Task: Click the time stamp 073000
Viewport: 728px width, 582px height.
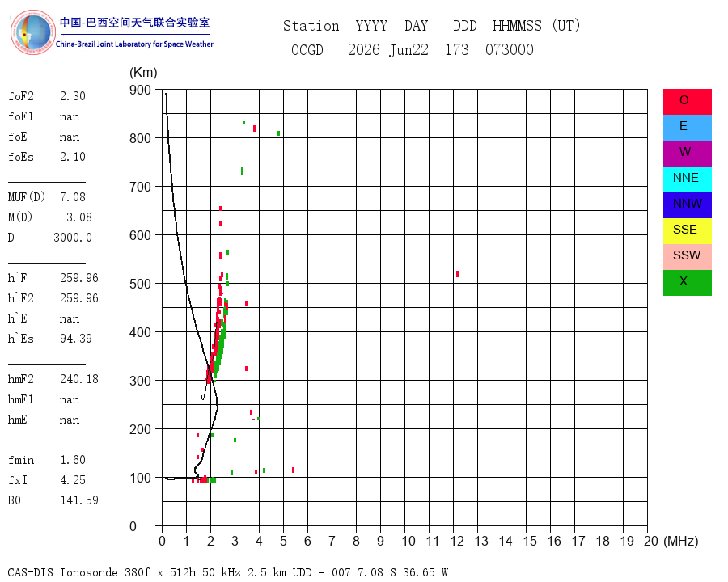Action: [x=510, y=49]
